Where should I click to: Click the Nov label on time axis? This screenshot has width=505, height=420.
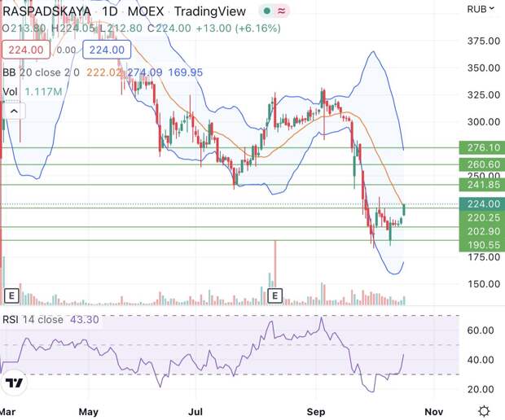[434, 412]
